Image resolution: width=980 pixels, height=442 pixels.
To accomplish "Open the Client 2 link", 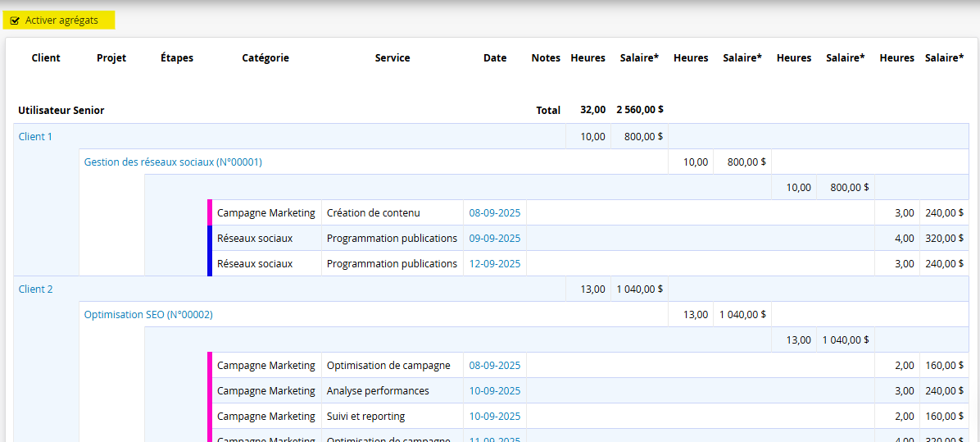I will click(35, 289).
